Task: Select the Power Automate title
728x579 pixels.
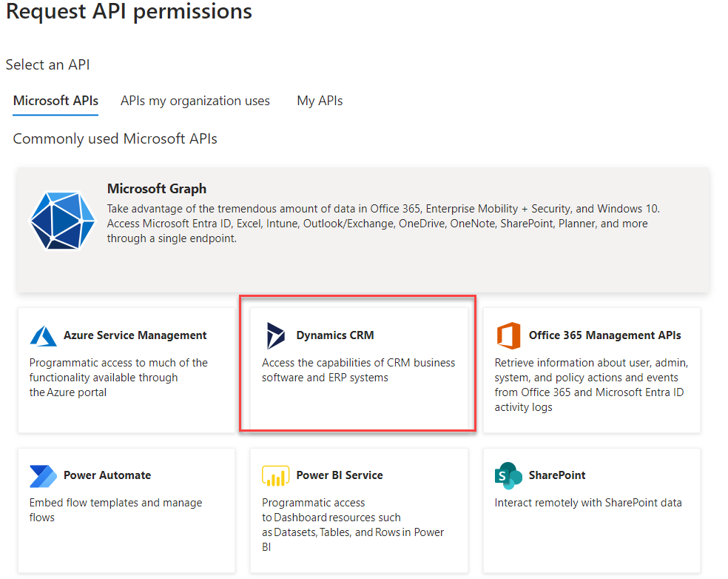Action: [107, 475]
